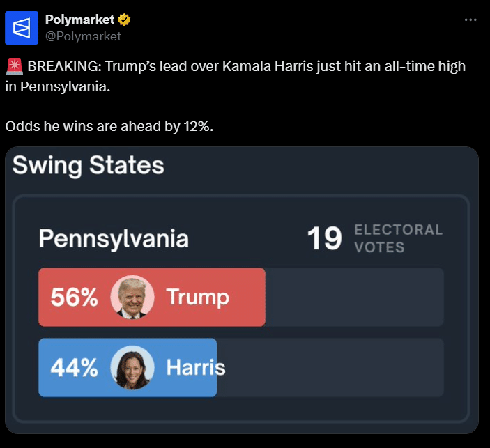Click the 56% percentage text

(75, 297)
